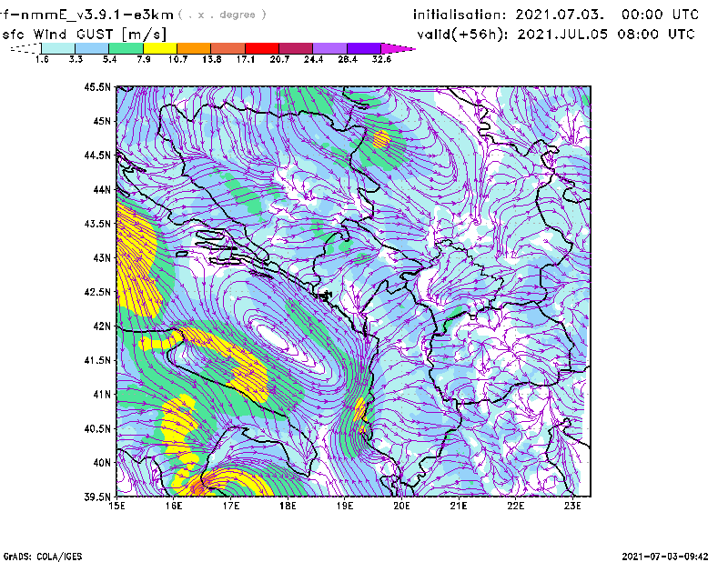Click the 15E longitude axis label
Image resolution: width=728 pixels, height=562 pixels.
[x=116, y=506]
